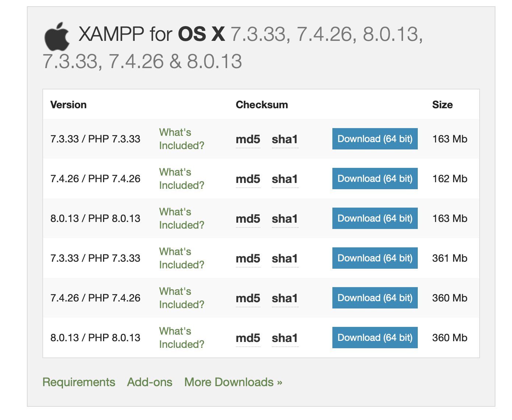Click the Size column header
This screenshot has width=512, height=420.
442,105
